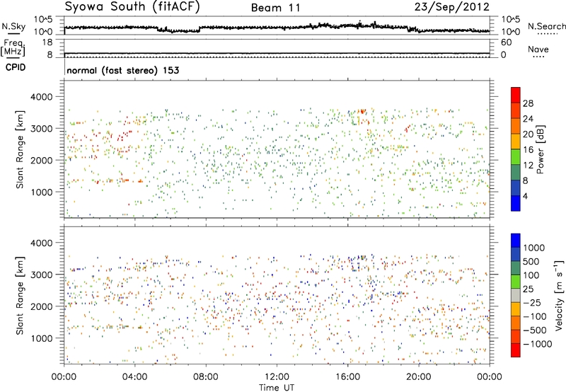Click the Power [dB] colorbar axis title
The height and width of the screenshot is (392, 566).
click(540, 149)
